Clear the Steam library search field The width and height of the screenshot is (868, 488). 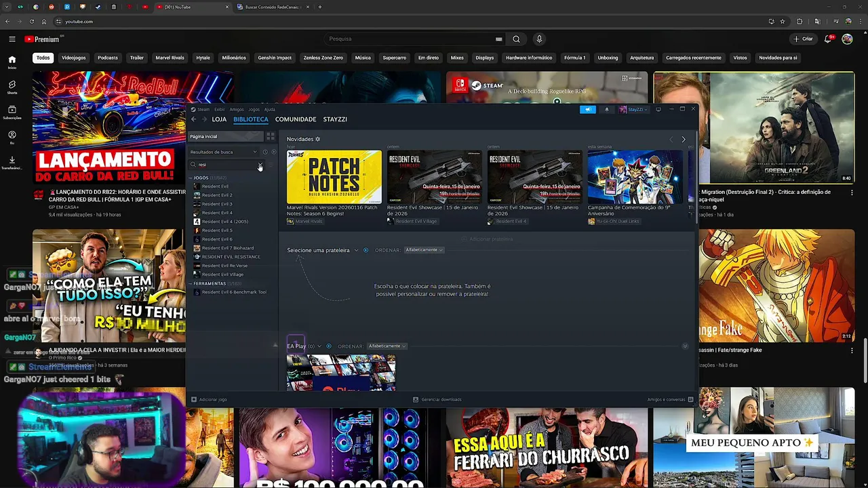click(x=260, y=165)
